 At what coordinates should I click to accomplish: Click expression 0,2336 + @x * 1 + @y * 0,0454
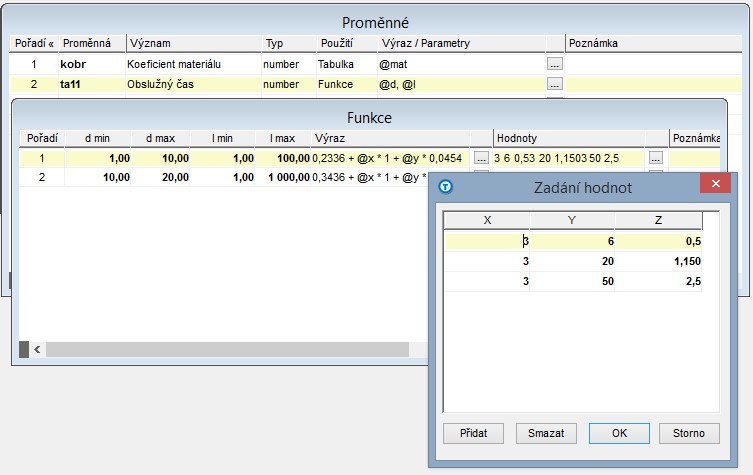(390, 158)
